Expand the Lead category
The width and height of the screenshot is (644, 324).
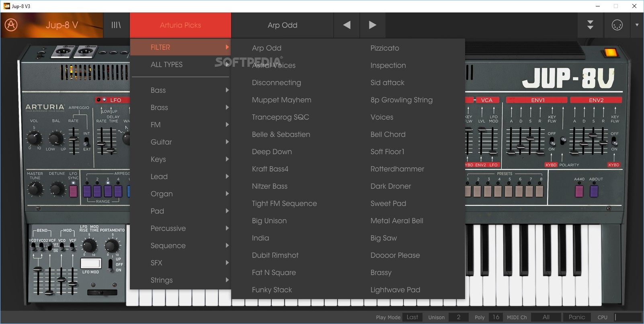[180, 176]
